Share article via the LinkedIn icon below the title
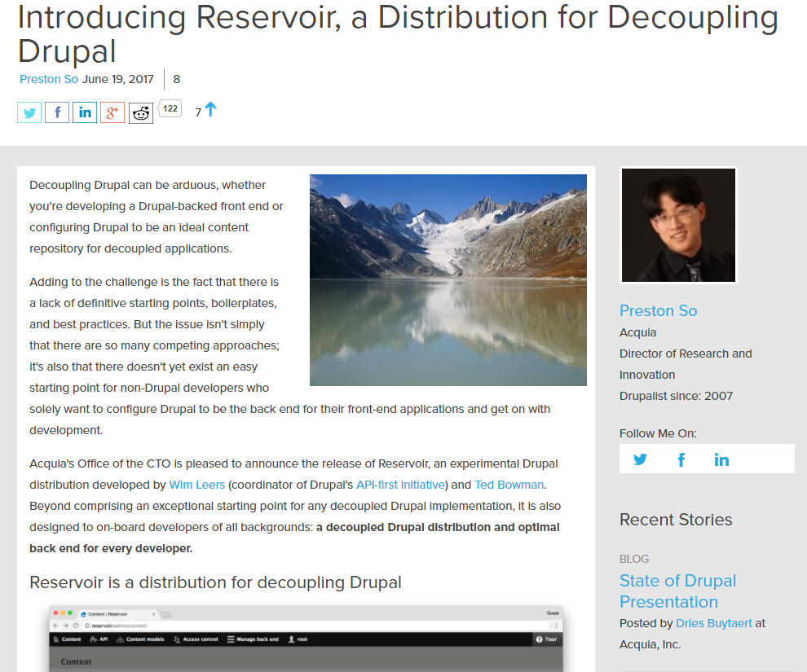The image size is (807, 672). point(85,112)
